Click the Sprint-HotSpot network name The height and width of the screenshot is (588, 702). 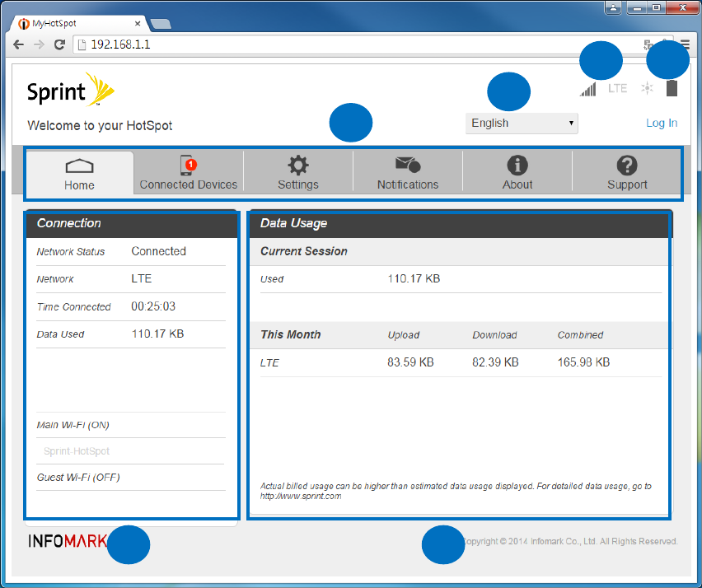point(77,451)
